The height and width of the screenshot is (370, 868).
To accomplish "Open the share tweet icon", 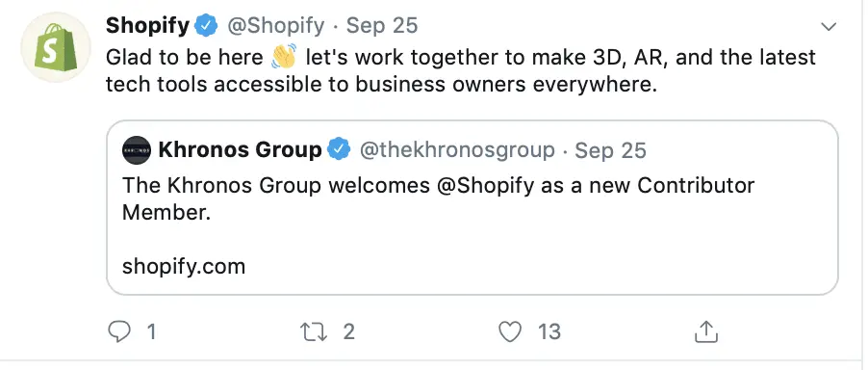I will (x=705, y=331).
